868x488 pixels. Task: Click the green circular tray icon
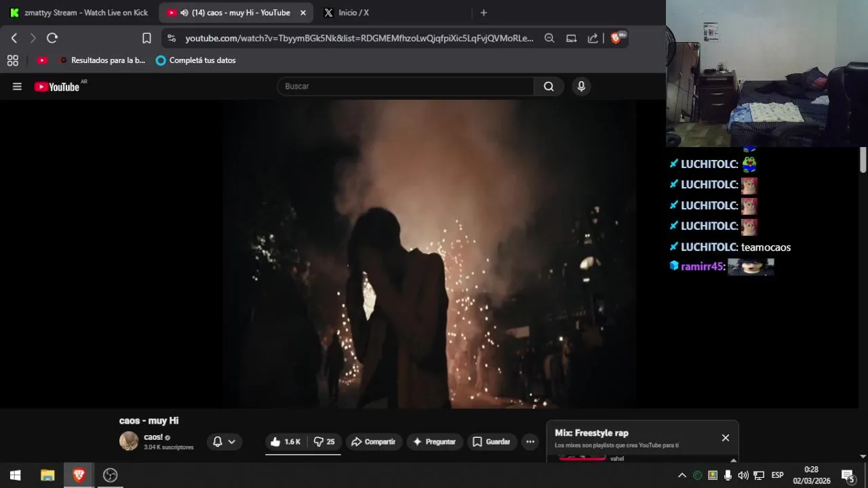tap(697, 475)
